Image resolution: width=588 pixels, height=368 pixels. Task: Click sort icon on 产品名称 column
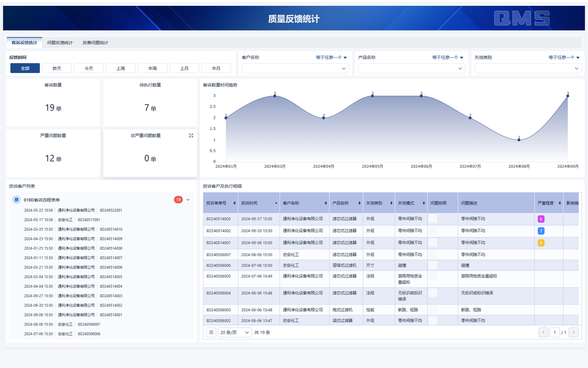(x=359, y=203)
